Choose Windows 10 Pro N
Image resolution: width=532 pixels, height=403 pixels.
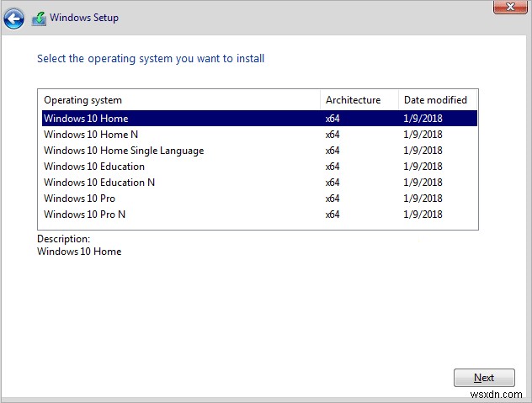[x=85, y=215]
